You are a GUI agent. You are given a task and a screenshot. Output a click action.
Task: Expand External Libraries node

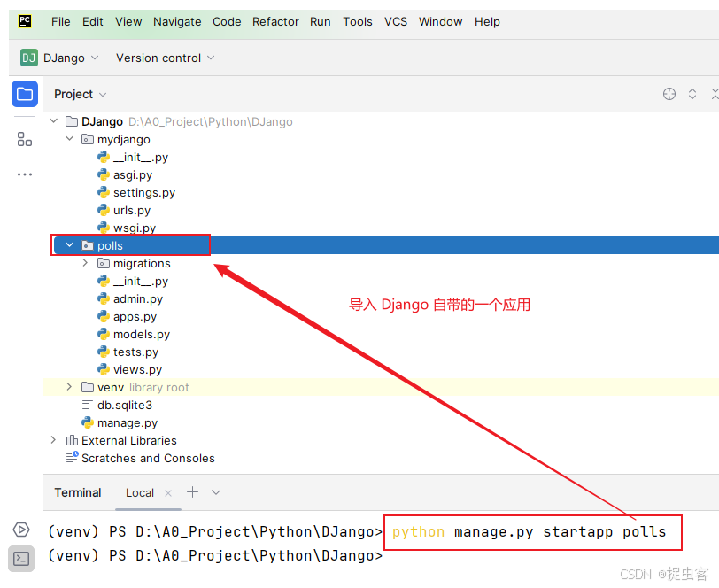point(54,440)
